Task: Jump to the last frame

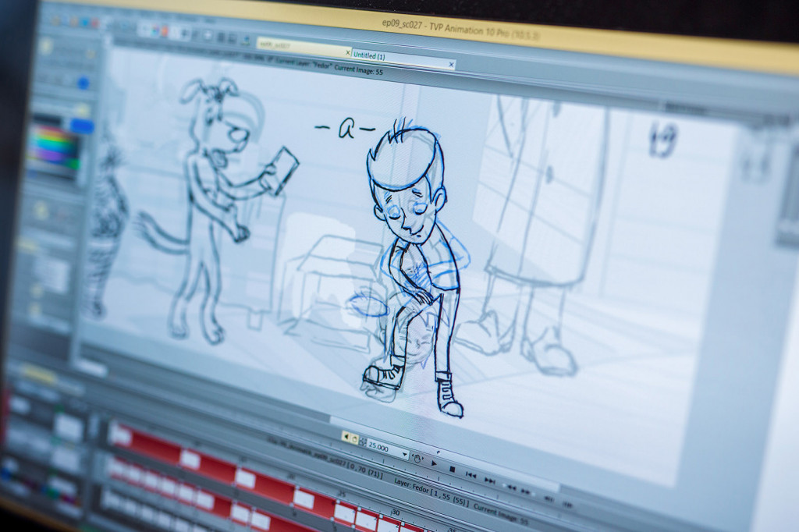Action: (x=490, y=480)
